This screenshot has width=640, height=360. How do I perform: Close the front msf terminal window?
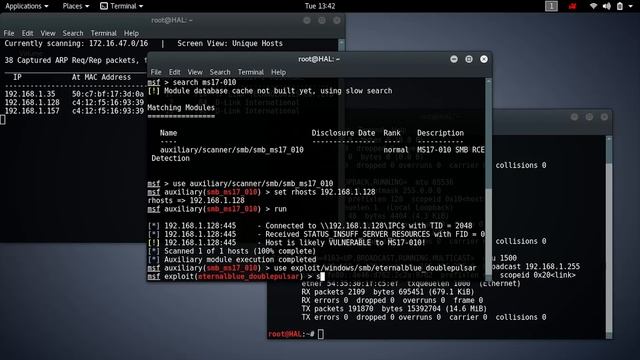pyautogui.click(x=484, y=59)
